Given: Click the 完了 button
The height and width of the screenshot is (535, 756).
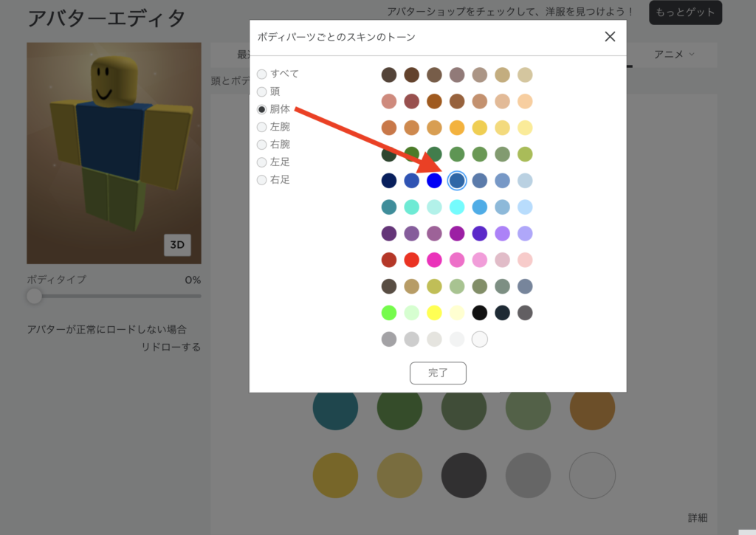Looking at the screenshot, I should [x=438, y=373].
